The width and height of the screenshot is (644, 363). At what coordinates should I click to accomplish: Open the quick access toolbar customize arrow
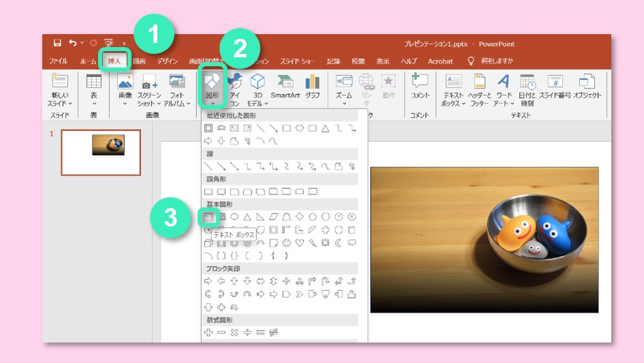point(124,43)
